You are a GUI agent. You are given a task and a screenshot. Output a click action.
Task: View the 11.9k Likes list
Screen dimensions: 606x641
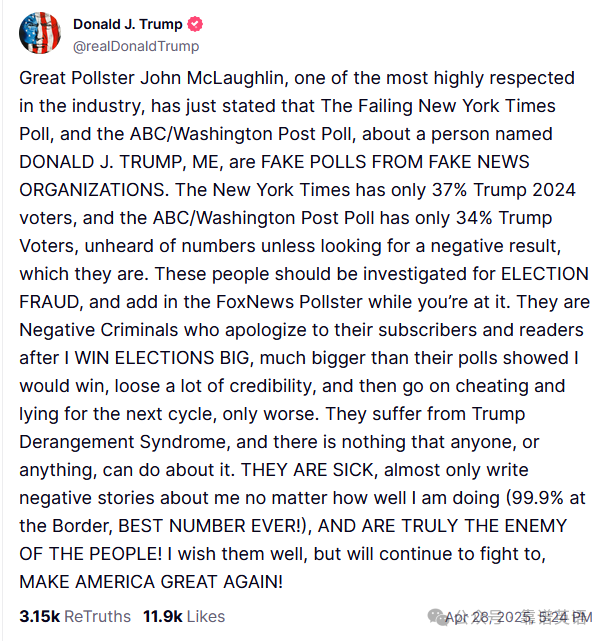184,616
